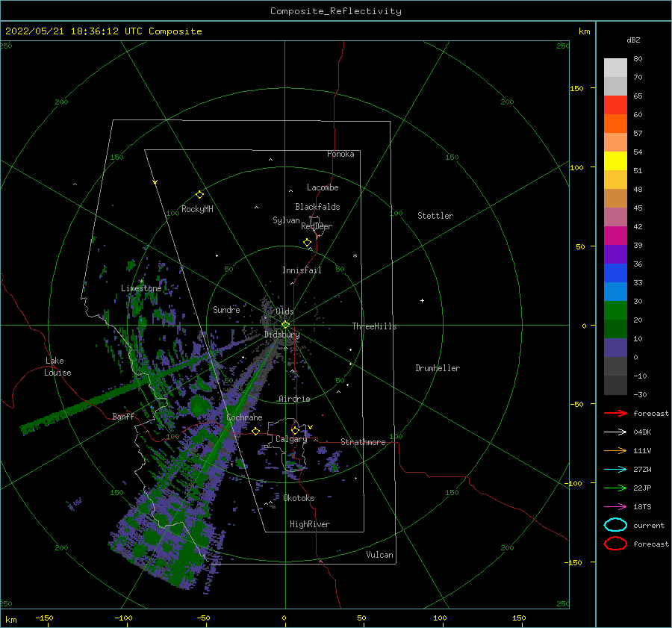Click the Didsbury town label
672x628 pixels.
(281, 335)
